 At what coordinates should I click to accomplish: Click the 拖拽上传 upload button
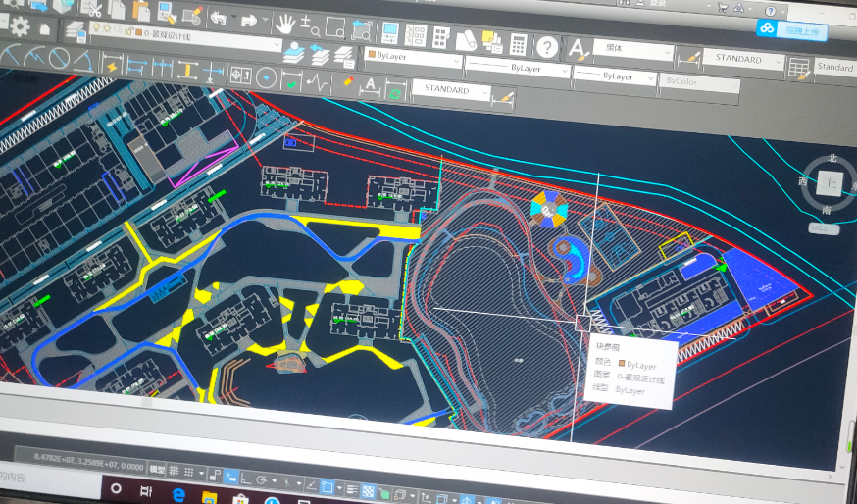pyautogui.click(x=792, y=30)
